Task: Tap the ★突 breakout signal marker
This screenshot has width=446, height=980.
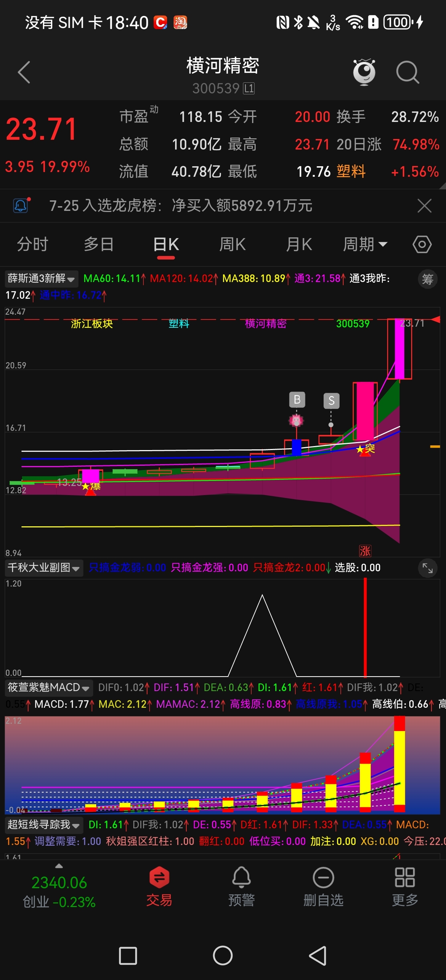Action: point(365,449)
